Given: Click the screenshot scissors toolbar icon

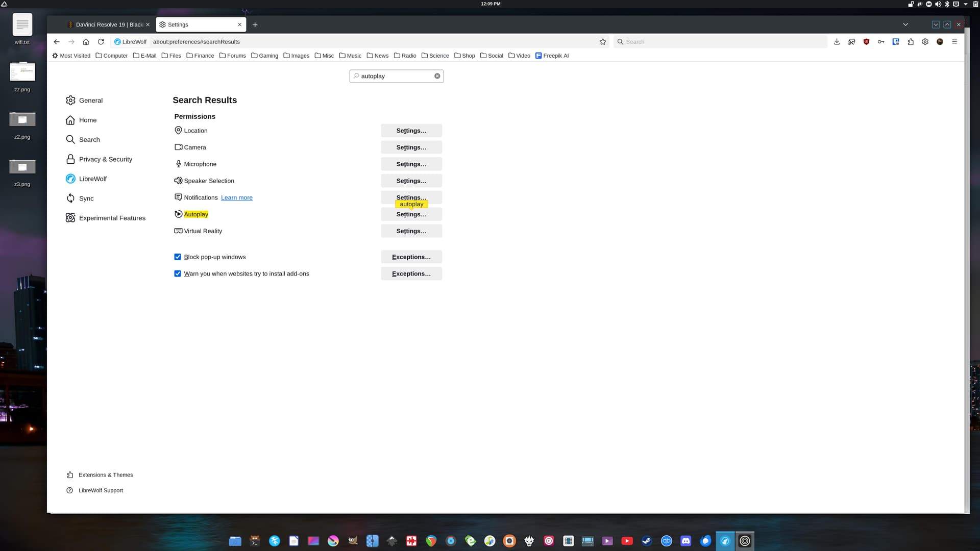Looking at the screenshot, I should 851,42.
